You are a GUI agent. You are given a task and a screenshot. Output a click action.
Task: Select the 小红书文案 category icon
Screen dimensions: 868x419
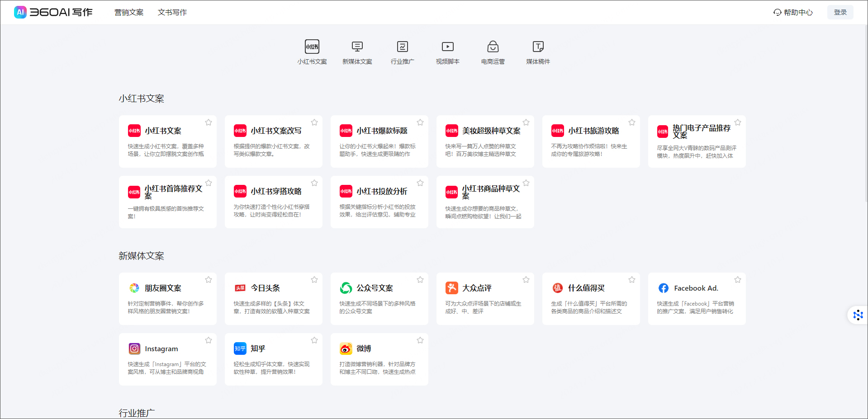click(x=312, y=46)
